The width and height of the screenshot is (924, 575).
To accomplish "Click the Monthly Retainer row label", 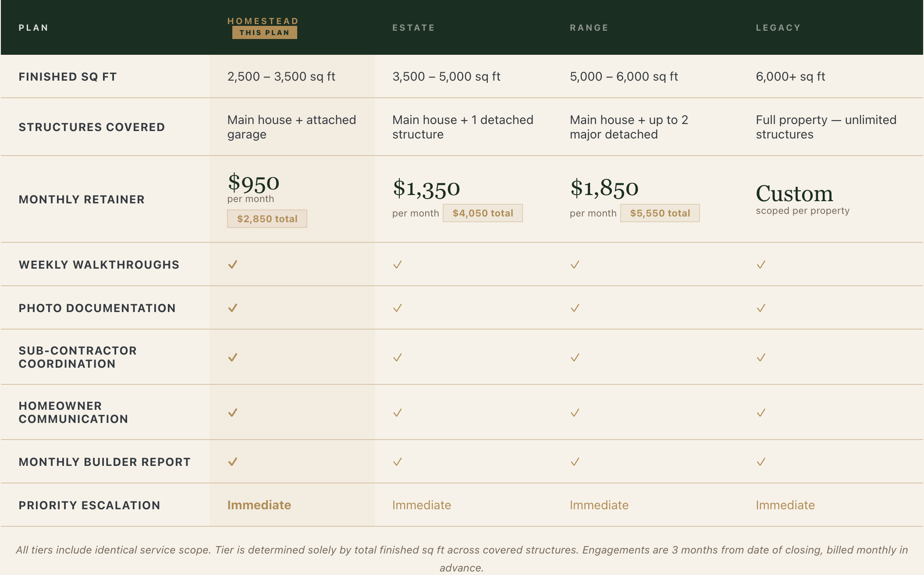I will (x=82, y=199).
